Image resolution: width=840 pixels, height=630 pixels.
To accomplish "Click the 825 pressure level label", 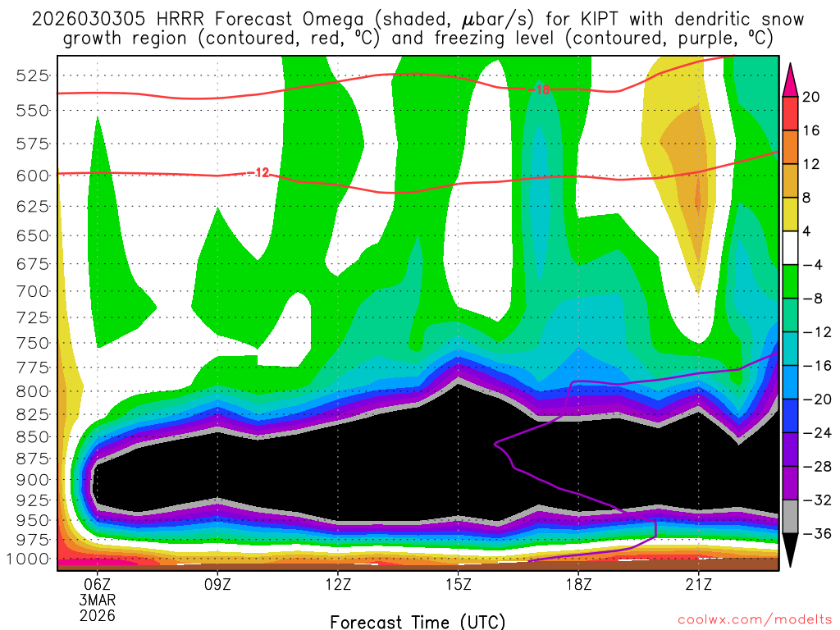I will point(33,414).
